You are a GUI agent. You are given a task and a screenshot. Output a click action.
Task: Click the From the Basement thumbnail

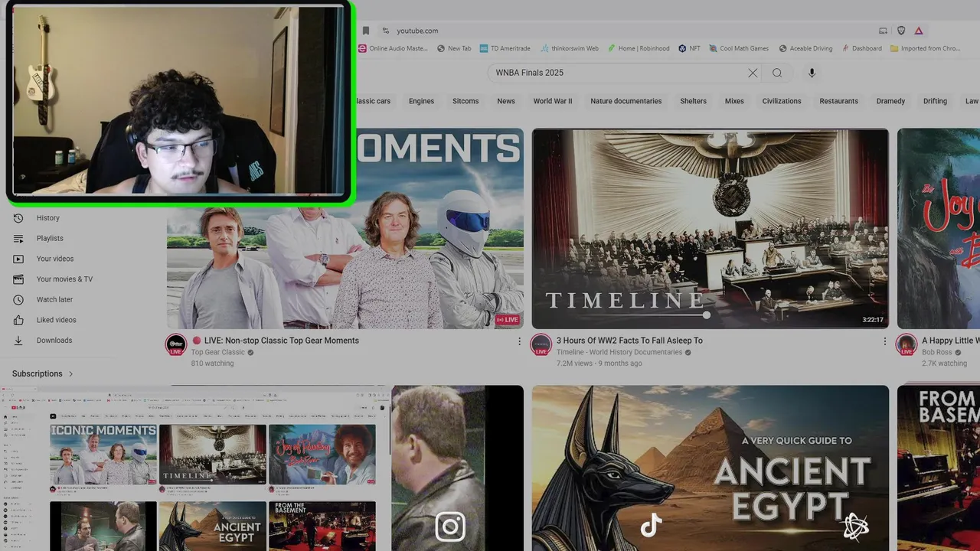939,468
